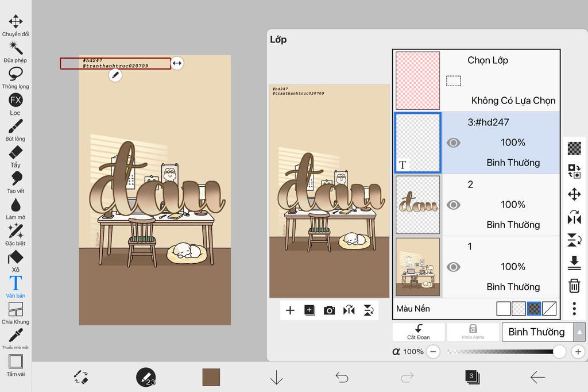Tap the down arrow in bottom bar
This screenshot has width=588, height=392.
276,377
